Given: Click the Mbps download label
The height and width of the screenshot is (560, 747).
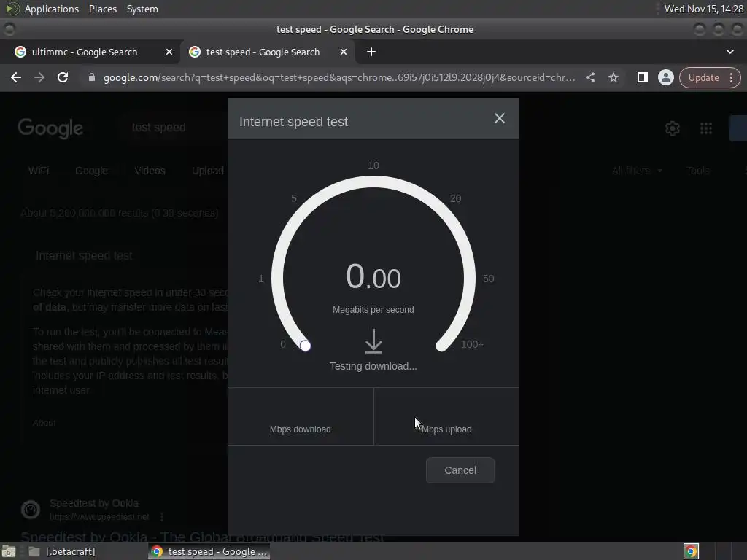Looking at the screenshot, I should [x=300, y=429].
